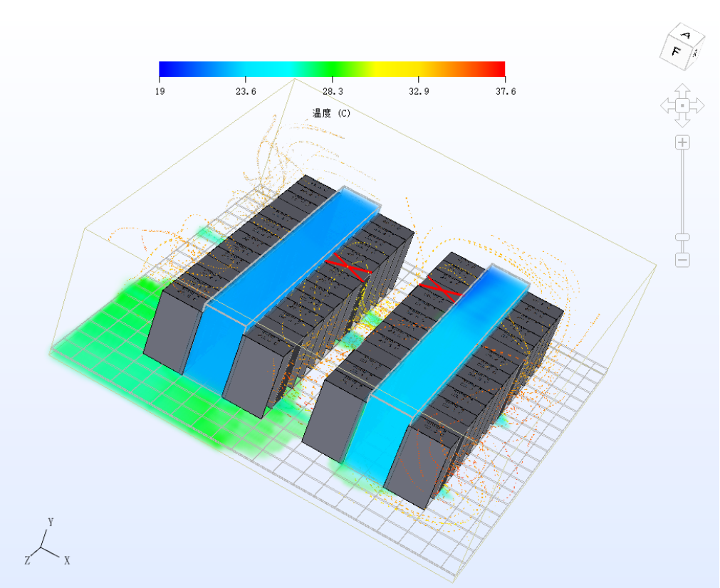Click the 'A' face of the view cube

click(686, 36)
